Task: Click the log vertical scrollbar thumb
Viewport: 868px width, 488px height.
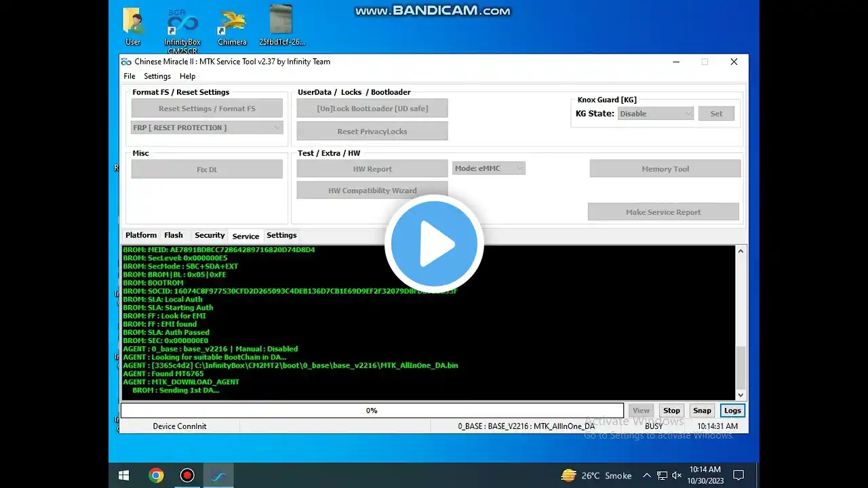Action: [741, 367]
